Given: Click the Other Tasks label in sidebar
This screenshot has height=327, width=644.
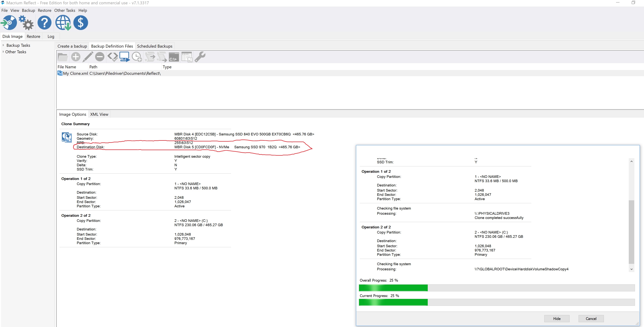Looking at the screenshot, I should tap(16, 52).
